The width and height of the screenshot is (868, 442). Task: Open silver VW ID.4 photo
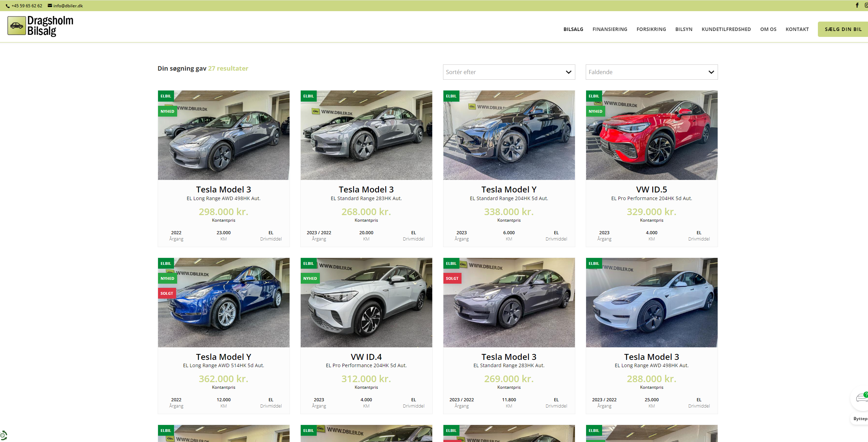366,302
